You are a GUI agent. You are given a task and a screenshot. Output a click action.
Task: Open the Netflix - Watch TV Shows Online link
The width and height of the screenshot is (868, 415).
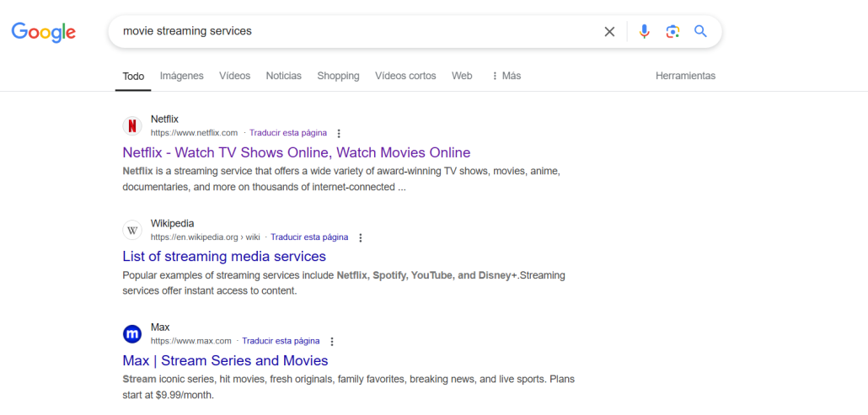[x=296, y=152]
